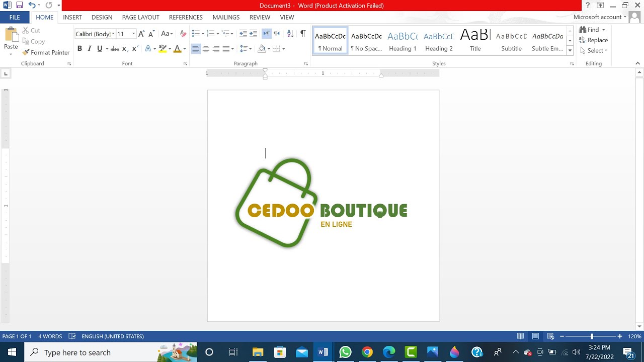The height and width of the screenshot is (362, 644).
Task: Click the Undo arrow icon
Action: coord(32,5)
